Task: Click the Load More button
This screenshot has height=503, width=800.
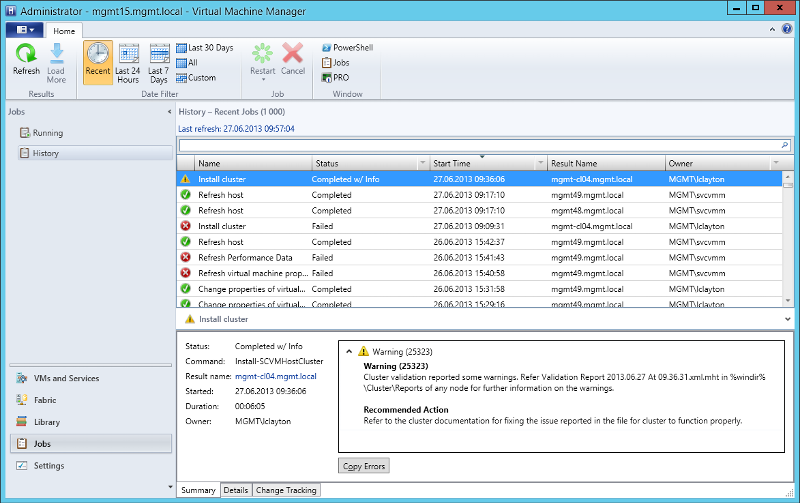Action: 56,63
